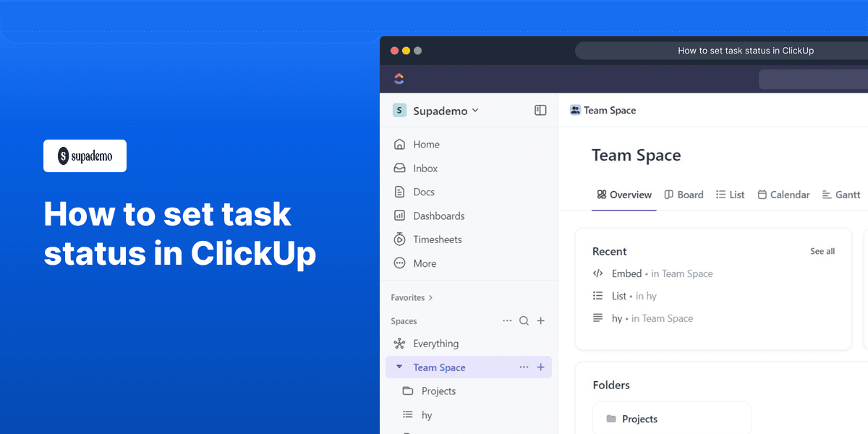Select Docs in the sidebar
This screenshot has height=434, width=868.
coord(424,192)
